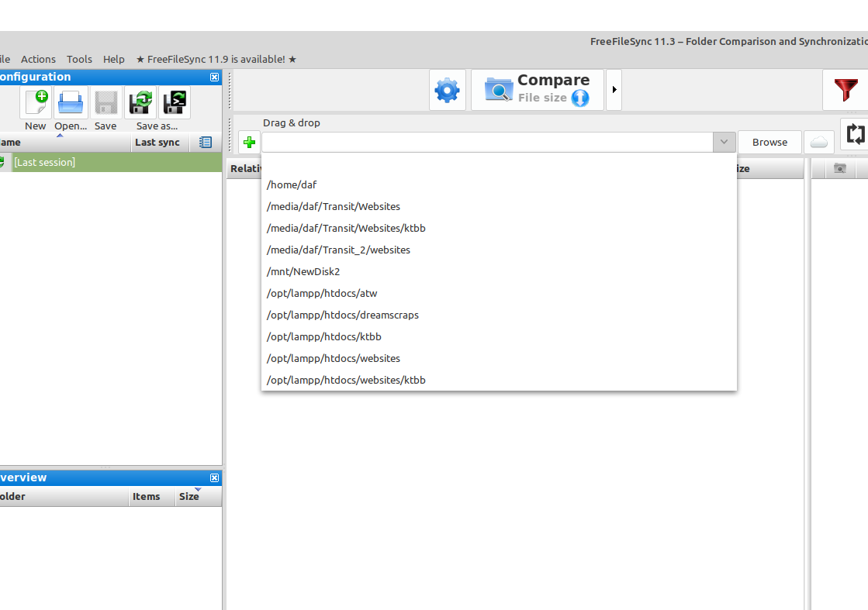The image size is (868, 610).
Task: Open cloud storage access icon
Action: point(818,142)
